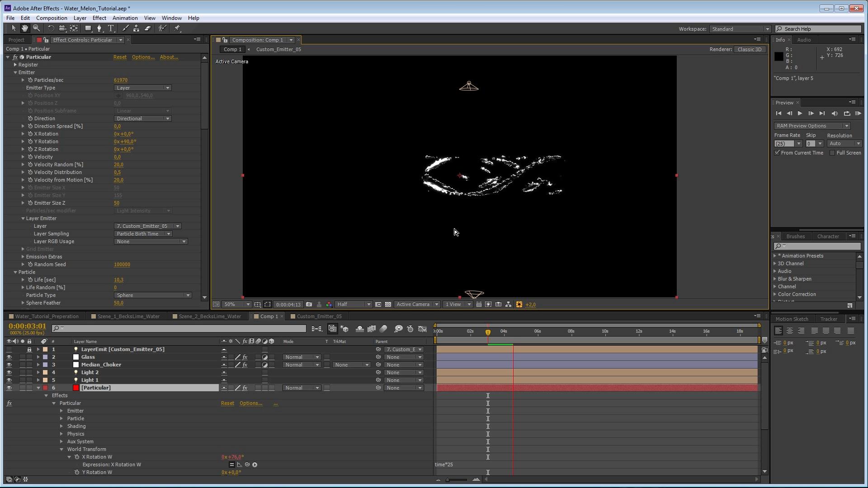
Task: Open the Emitter Type dropdown
Action: [142, 88]
